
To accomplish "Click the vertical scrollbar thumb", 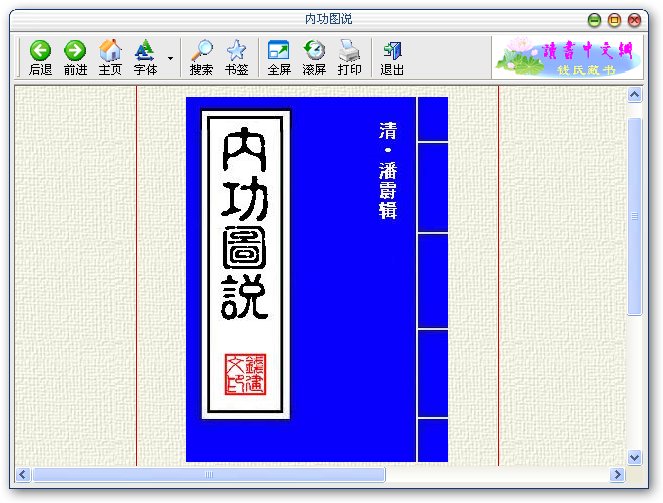I will [634, 216].
